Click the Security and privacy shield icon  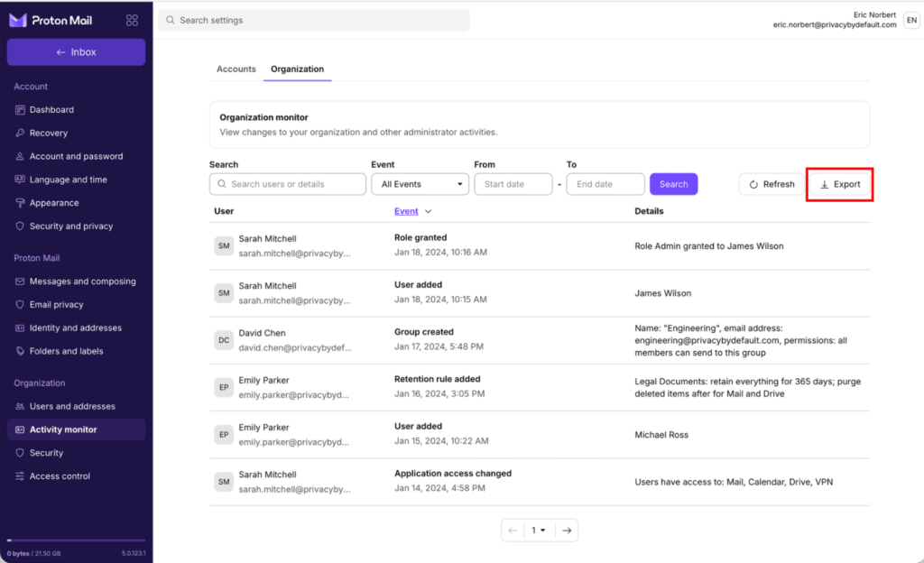click(x=20, y=226)
